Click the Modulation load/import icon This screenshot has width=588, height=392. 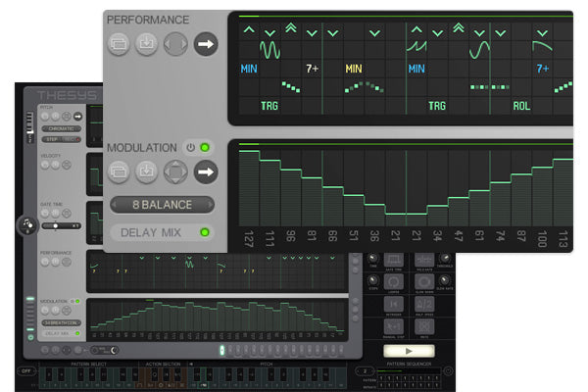click(147, 172)
